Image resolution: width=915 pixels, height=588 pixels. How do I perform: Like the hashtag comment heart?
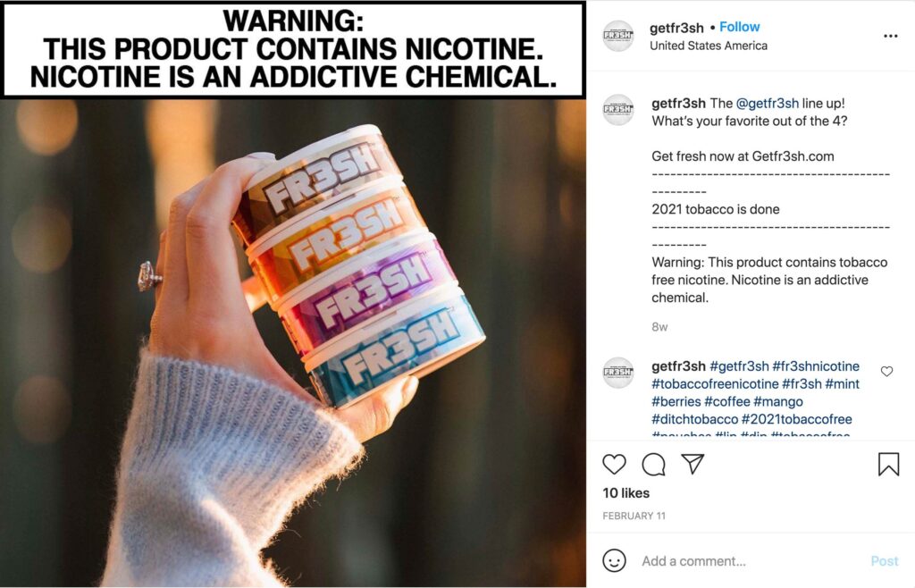pos(886,371)
